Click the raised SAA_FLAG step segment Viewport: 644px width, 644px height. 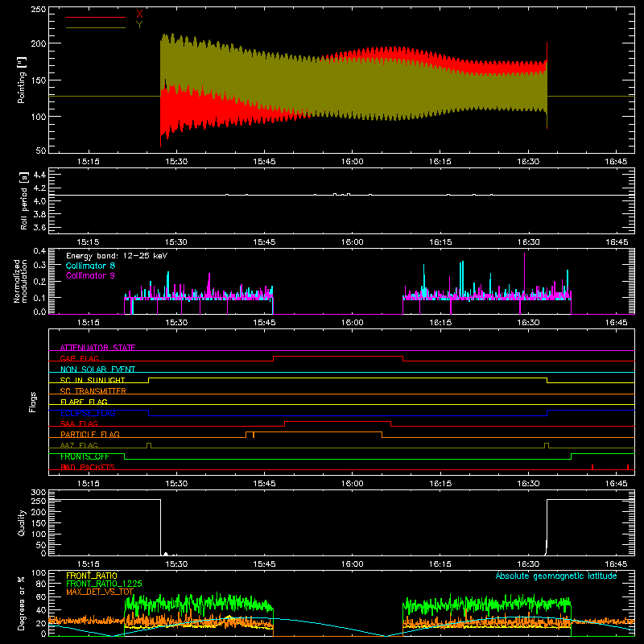click(x=337, y=422)
